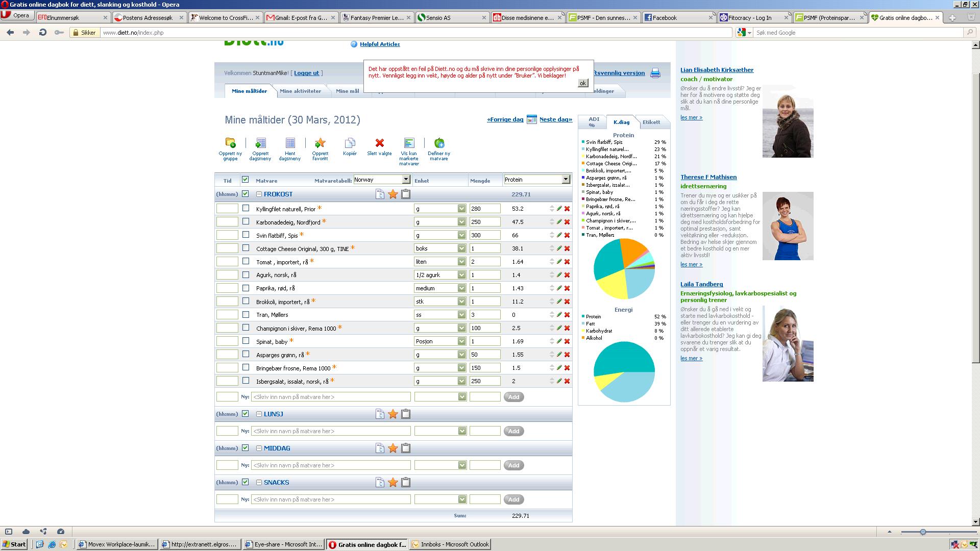Click the Søk med Google search field
Viewport: 980px width, 551px height.
[858, 33]
